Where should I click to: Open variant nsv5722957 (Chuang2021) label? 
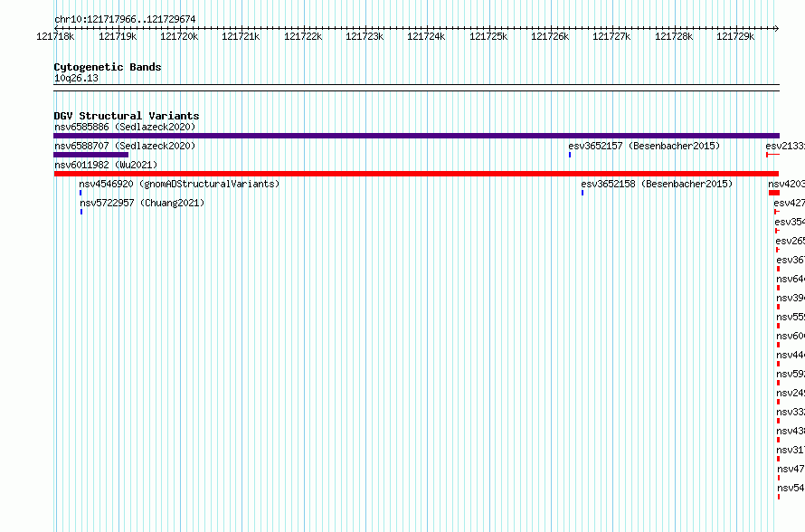(x=142, y=203)
